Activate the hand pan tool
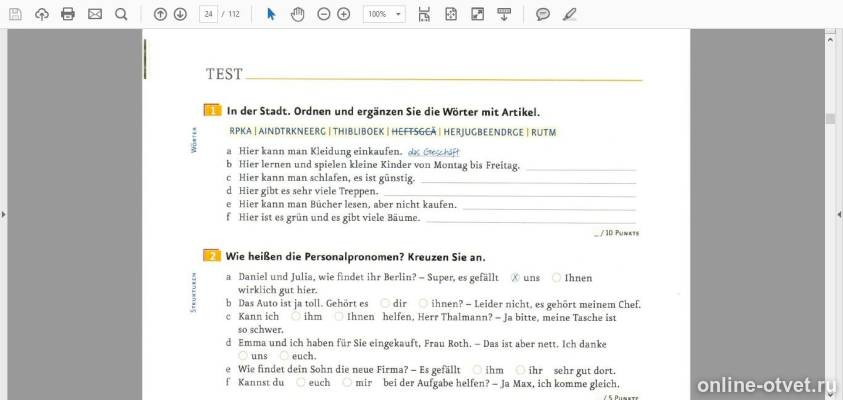The image size is (843, 400). click(297, 14)
